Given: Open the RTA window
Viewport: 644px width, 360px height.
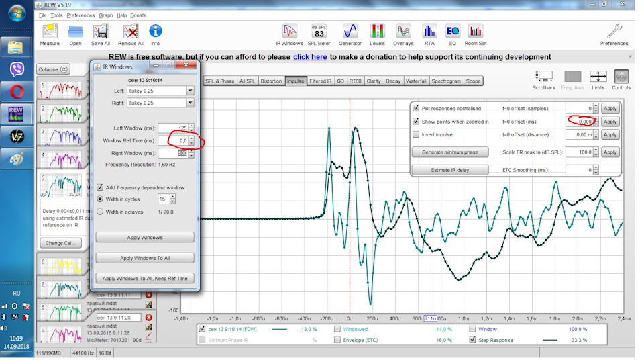Looking at the screenshot, I should coord(429,32).
